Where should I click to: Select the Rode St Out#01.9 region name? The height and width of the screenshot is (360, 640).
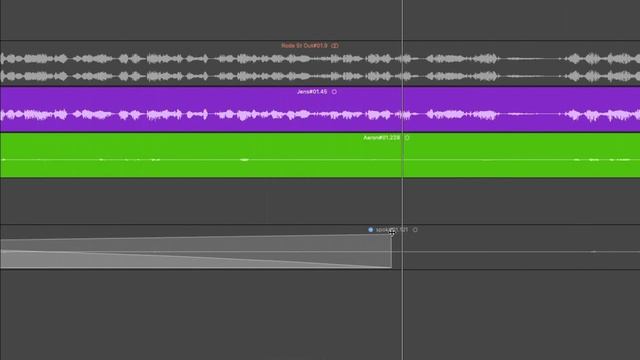[x=304, y=46]
